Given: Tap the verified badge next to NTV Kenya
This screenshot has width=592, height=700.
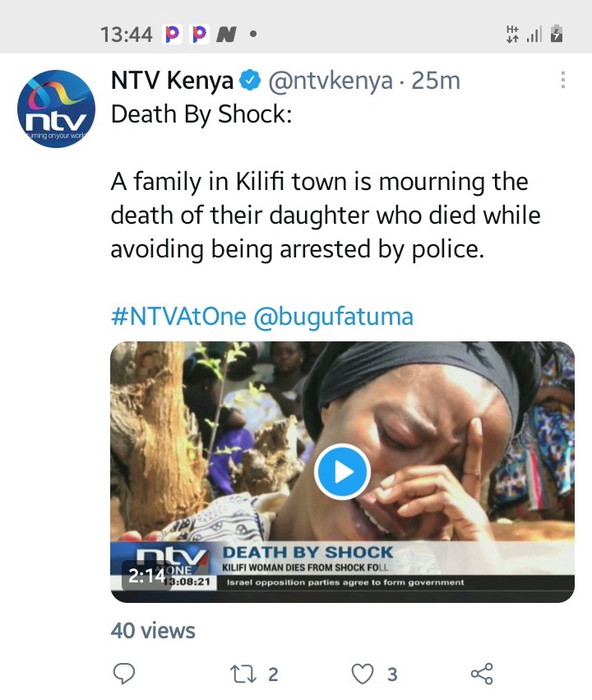Looking at the screenshot, I should (250, 81).
